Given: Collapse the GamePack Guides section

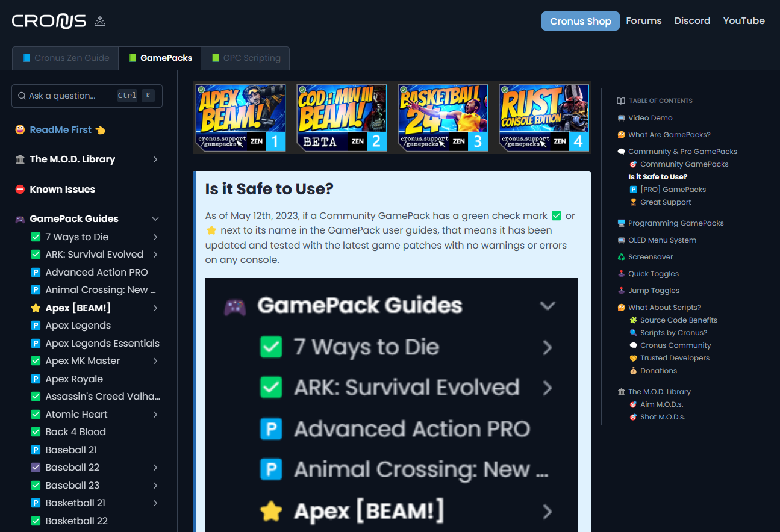Looking at the screenshot, I should click(155, 218).
